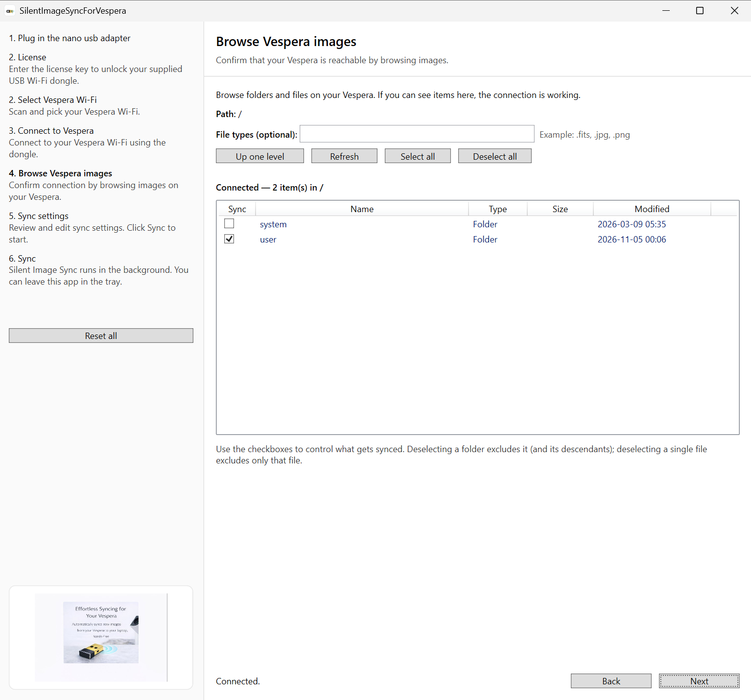Click modified date 2026-11-05 00:06

(x=632, y=240)
